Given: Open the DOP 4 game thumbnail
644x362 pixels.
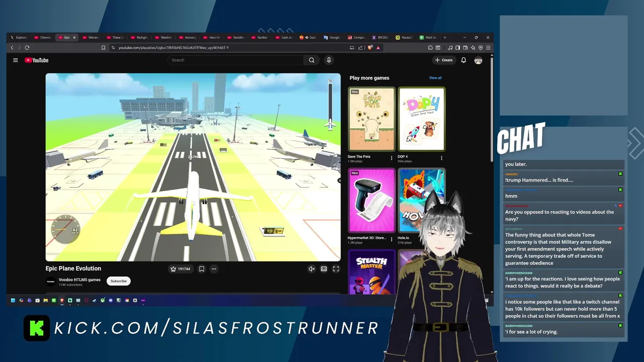Looking at the screenshot, I should 422,119.
